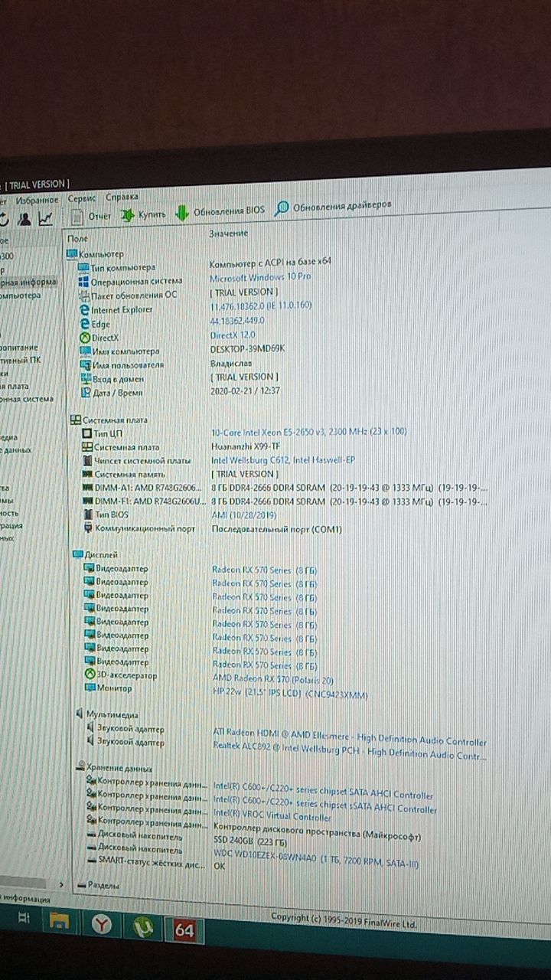Open the Справка menu
The width and height of the screenshot is (551, 980).
(x=122, y=197)
